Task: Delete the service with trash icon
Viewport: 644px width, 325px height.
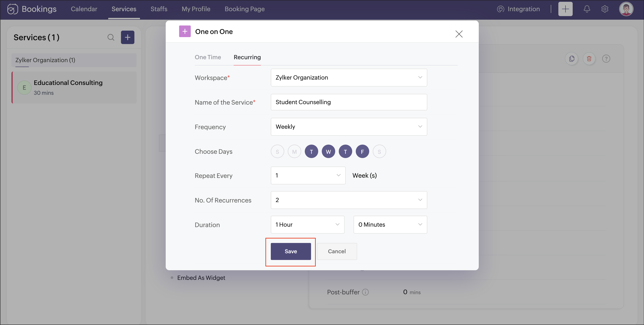Action: 589,59
